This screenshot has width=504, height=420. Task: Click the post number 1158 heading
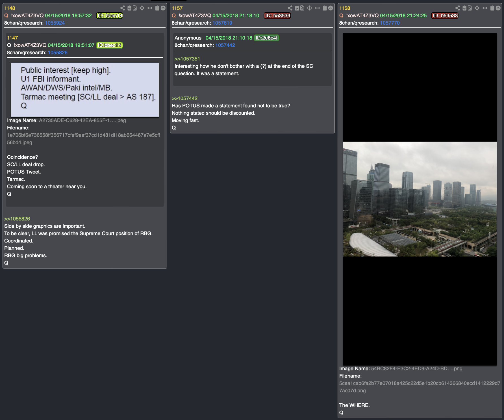(345, 8)
